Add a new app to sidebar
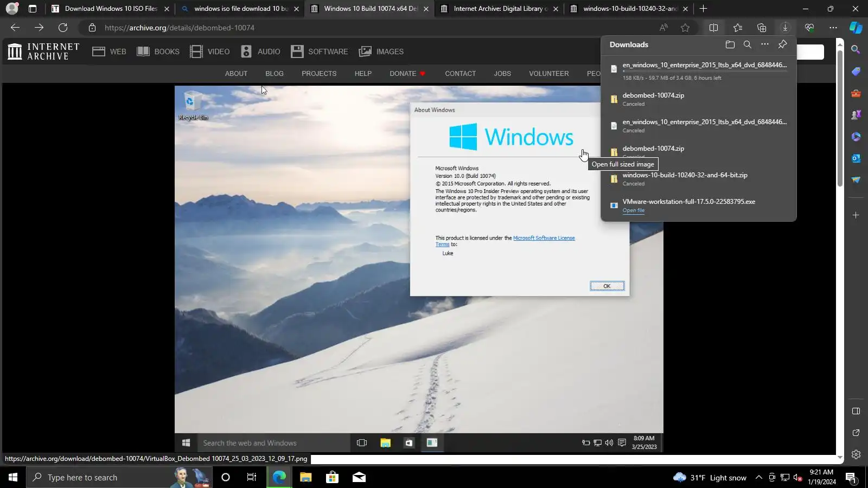This screenshot has width=868, height=488. coord(856,215)
